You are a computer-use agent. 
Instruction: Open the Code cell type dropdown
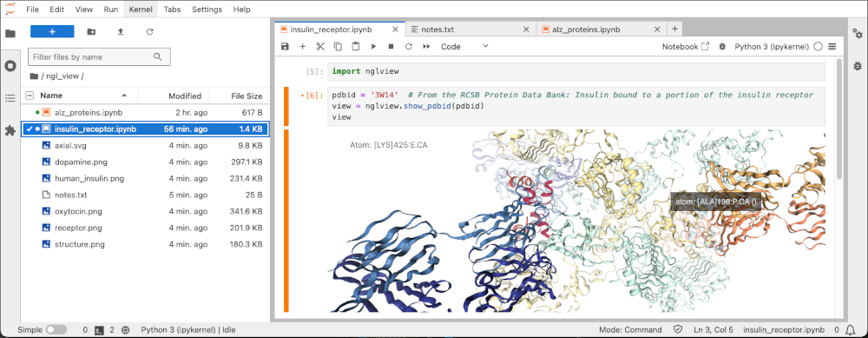click(464, 47)
